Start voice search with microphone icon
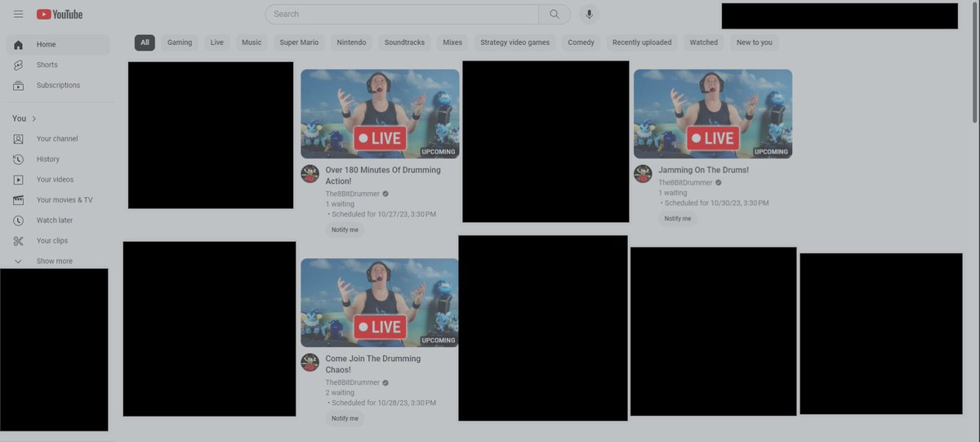980x442 pixels. point(589,14)
